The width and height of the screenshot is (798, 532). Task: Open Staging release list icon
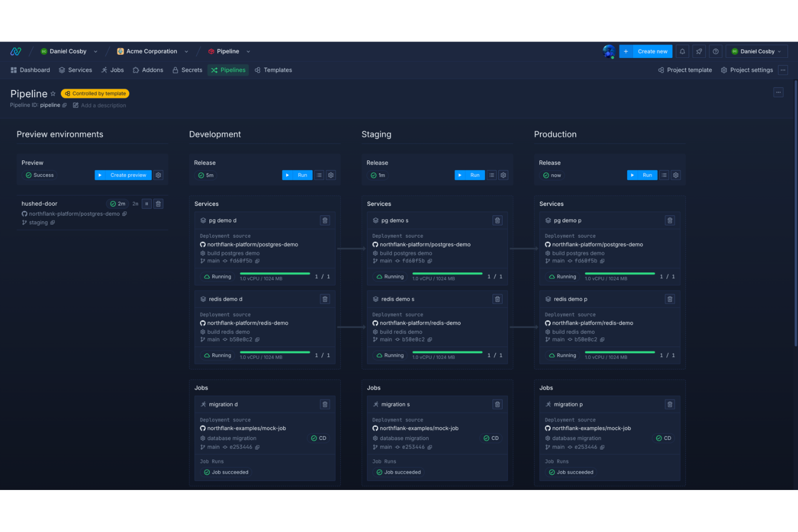point(492,175)
